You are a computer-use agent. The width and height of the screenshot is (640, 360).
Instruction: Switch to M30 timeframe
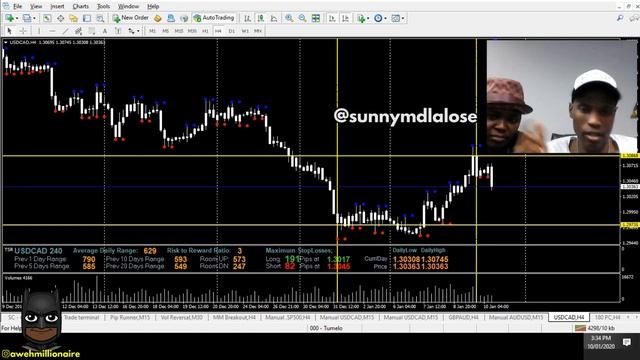point(192,31)
